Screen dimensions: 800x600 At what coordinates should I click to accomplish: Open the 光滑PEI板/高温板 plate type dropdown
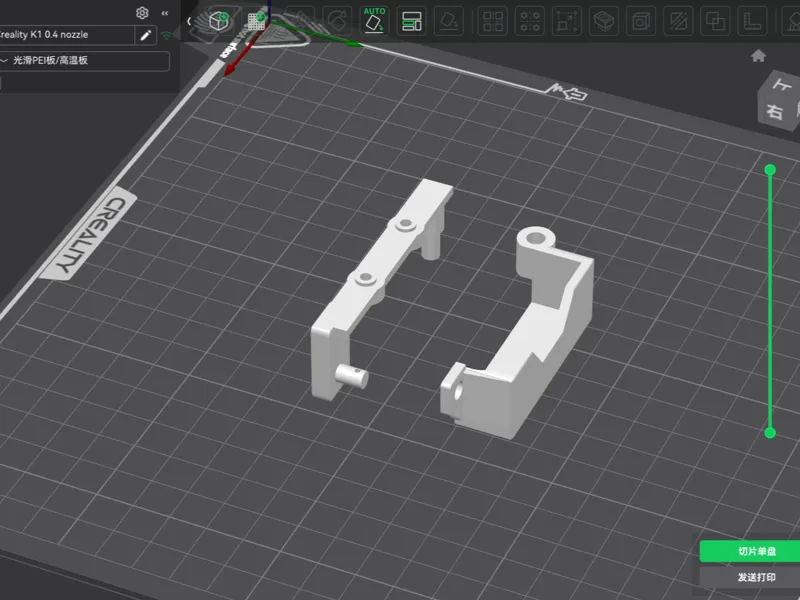click(85, 61)
